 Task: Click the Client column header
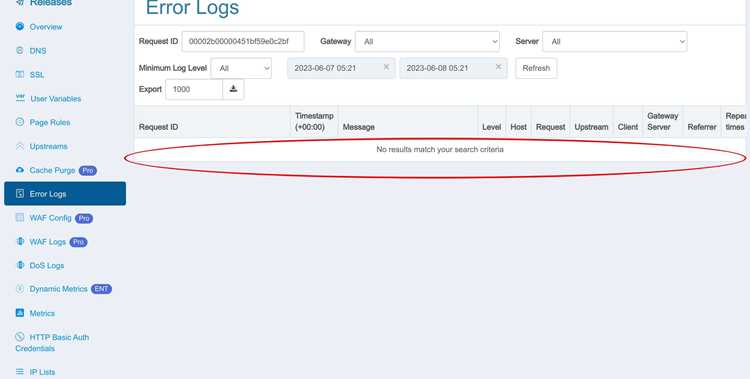[628, 127]
